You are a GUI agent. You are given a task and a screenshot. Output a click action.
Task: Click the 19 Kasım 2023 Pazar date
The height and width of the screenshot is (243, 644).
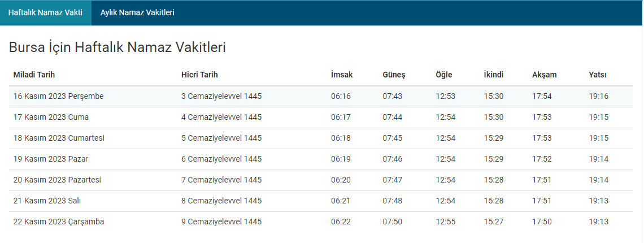coord(51,159)
